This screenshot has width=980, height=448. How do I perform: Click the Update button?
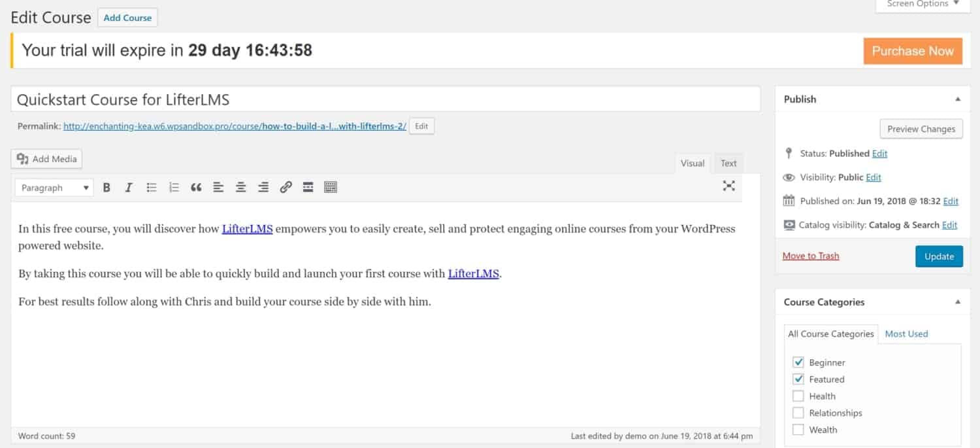pos(939,256)
